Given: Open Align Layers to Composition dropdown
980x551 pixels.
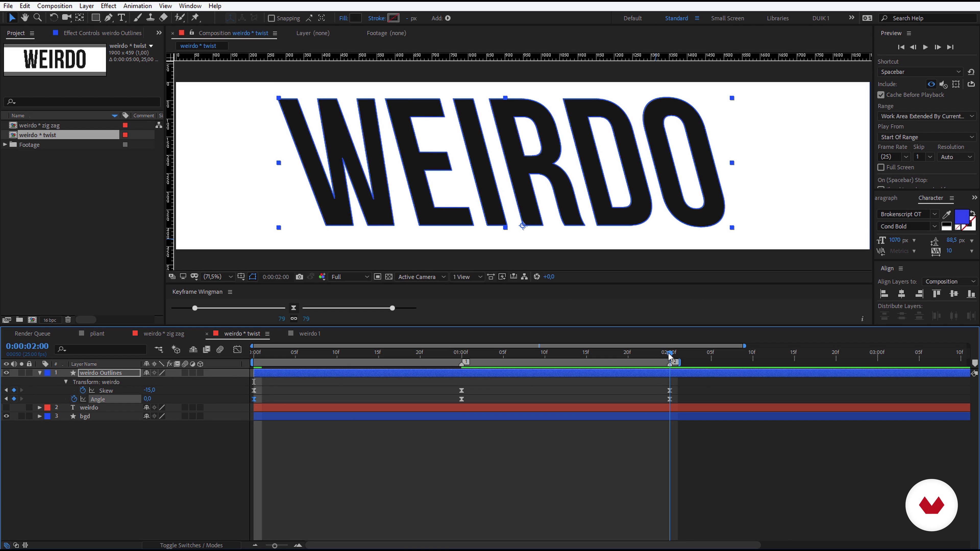Looking at the screenshot, I should click(x=950, y=282).
